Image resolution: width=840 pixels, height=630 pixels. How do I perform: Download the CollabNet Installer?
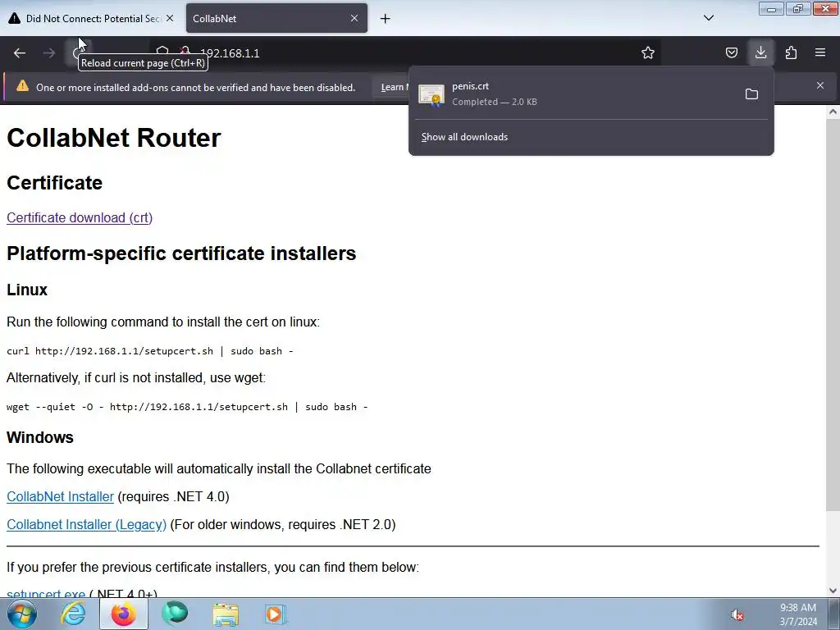[x=60, y=496]
